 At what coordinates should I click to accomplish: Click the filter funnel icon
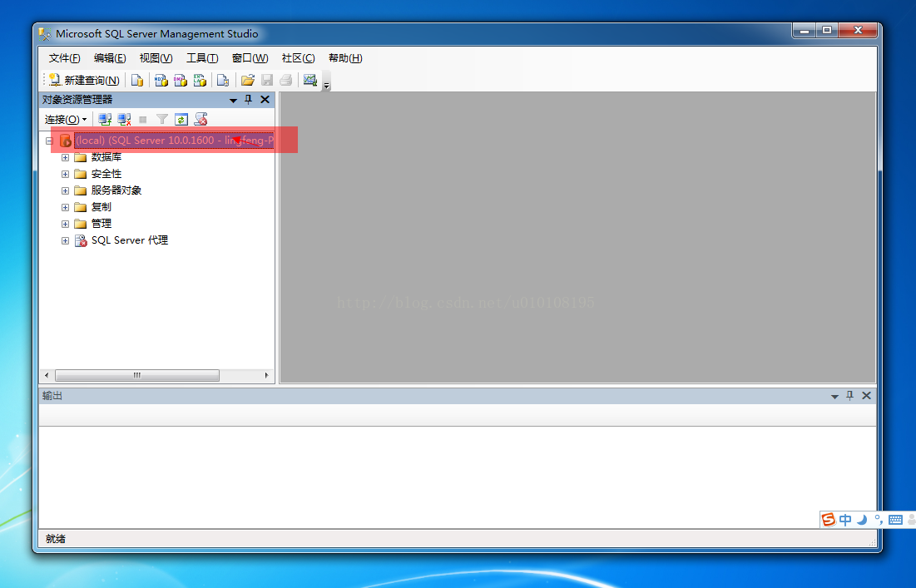[162, 119]
